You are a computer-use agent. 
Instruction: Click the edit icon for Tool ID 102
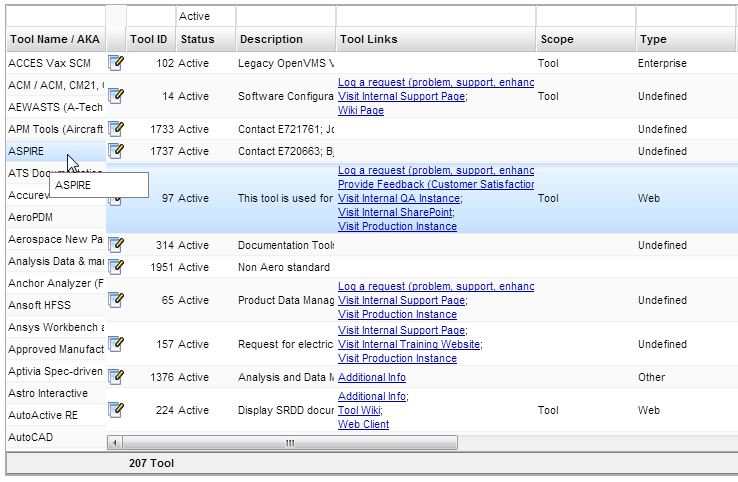(x=116, y=63)
